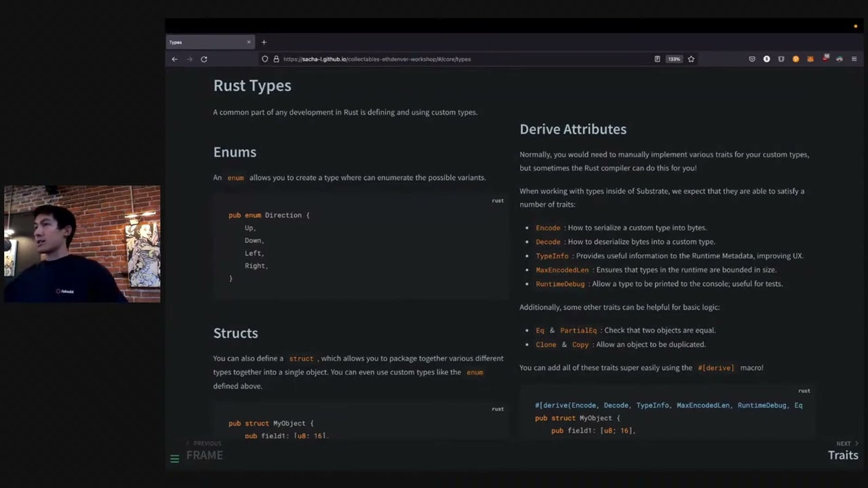The image size is (868, 488).
Task: Click 'Down,' variant in the enum code
Action: (254, 241)
